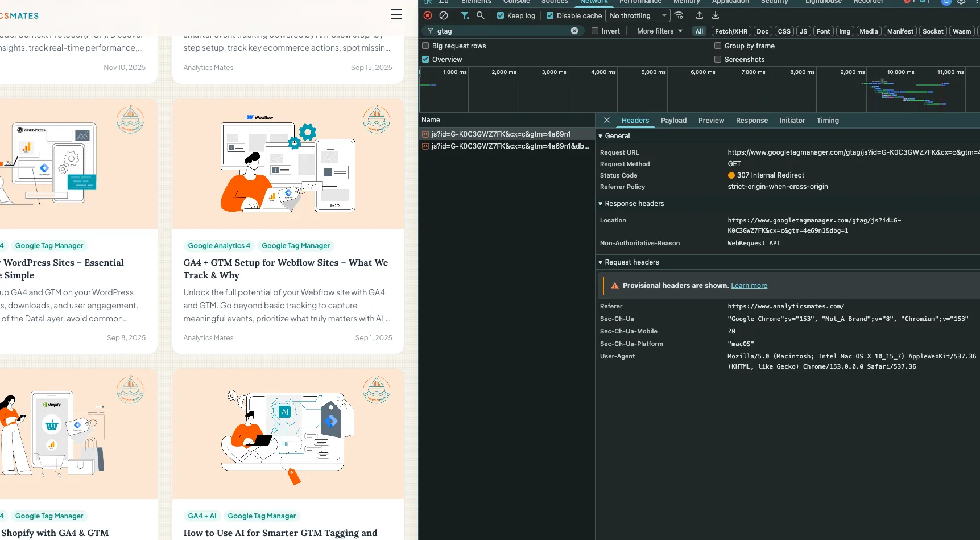Screen dimensions: 980x540
Task: Uncheck Keep log checkbox
Action: pyautogui.click(x=501, y=15)
